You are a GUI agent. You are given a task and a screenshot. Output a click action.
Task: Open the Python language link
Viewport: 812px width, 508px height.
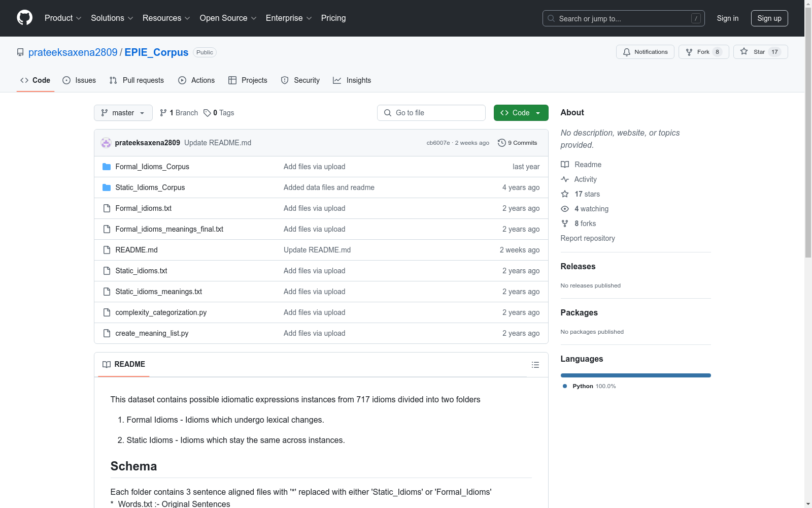pos(589,386)
